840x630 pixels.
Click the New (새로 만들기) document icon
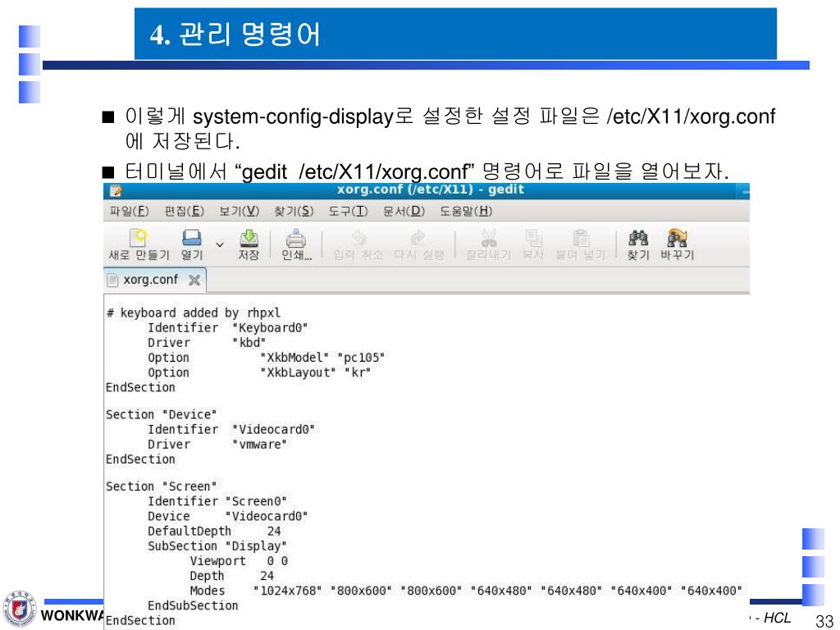pyautogui.click(x=138, y=238)
